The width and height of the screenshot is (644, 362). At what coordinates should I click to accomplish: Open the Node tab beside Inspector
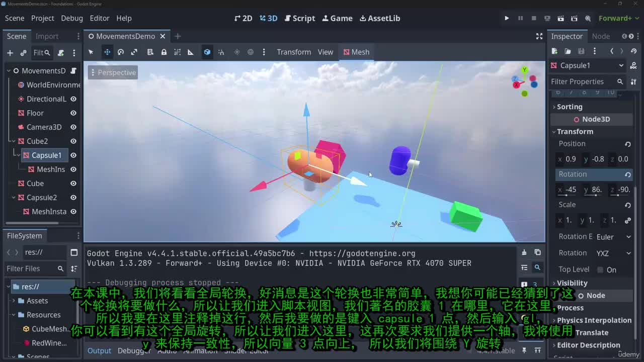click(601, 36)
